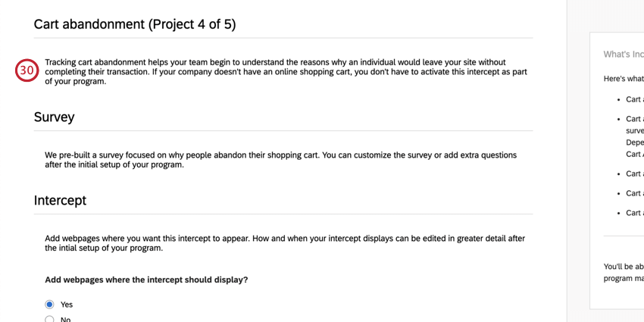Click the "Here's what" sidebar intro line
644x322 pixels.
(624, 79)
